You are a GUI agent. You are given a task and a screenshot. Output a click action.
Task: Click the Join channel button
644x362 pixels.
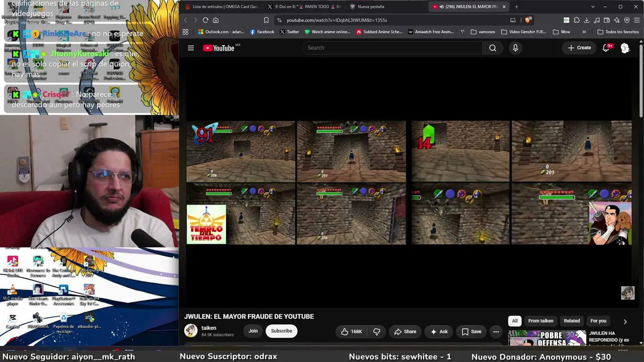253,331
